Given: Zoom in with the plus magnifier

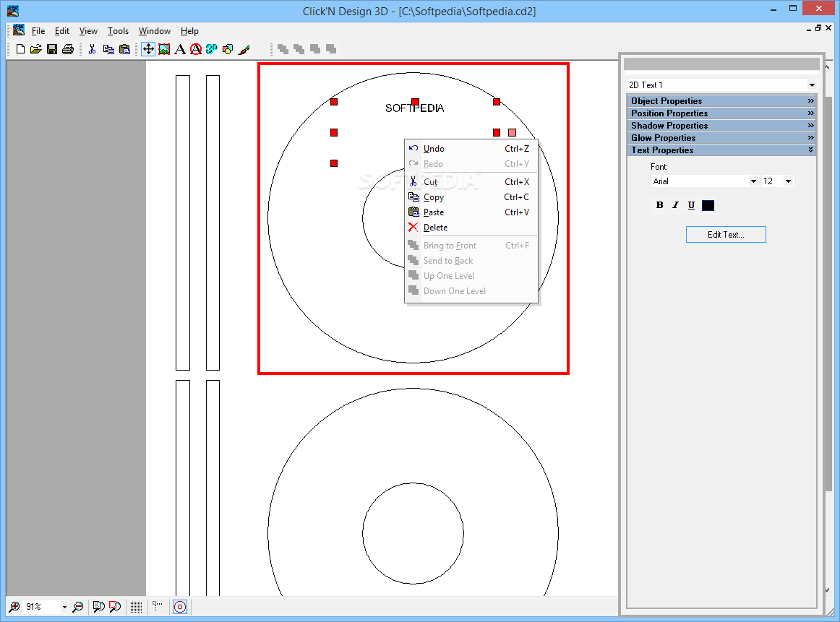Looking at the screenshot, I should click(14, 607).
